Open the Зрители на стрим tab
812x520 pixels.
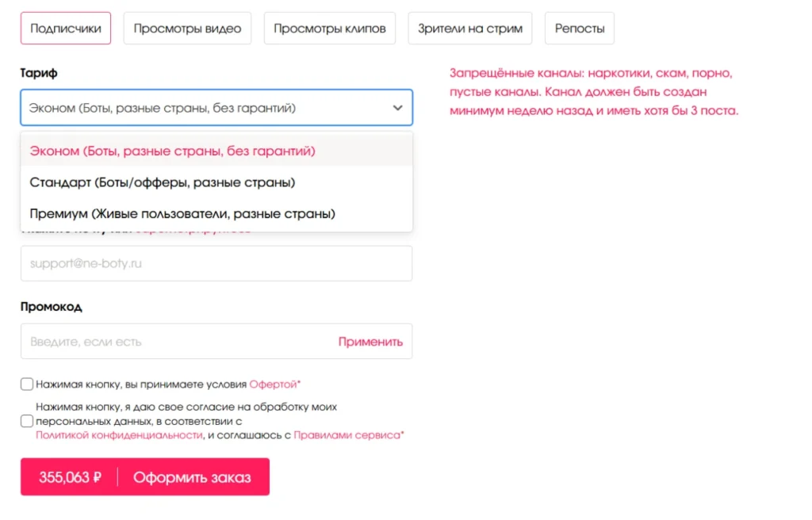(469, 27)
